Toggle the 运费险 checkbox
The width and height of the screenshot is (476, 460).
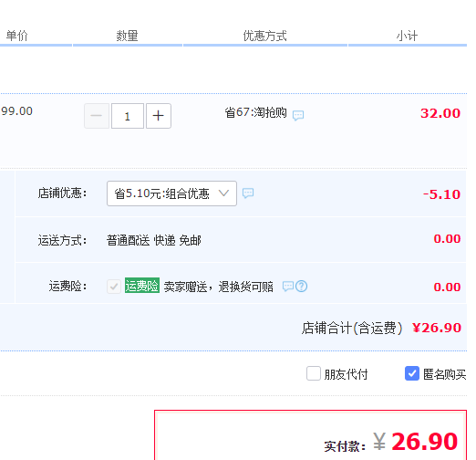[x=114, y=287]
